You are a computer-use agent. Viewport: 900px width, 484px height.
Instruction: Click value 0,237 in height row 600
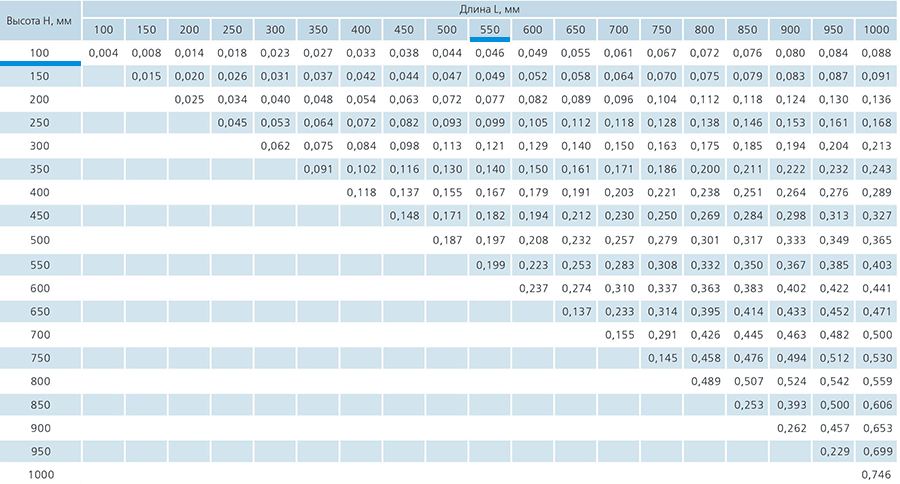[533, 288]
